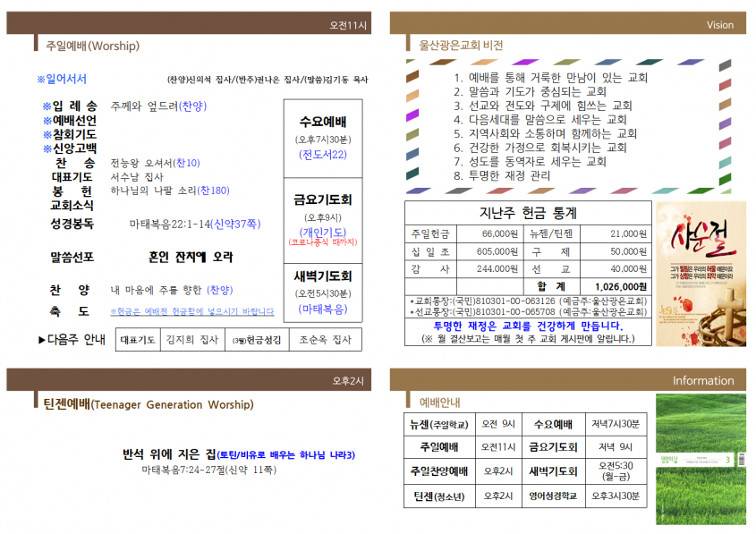Click the 지난주 헌금 통계 table title
The image size is (756, 534).
tap(528, 213)
